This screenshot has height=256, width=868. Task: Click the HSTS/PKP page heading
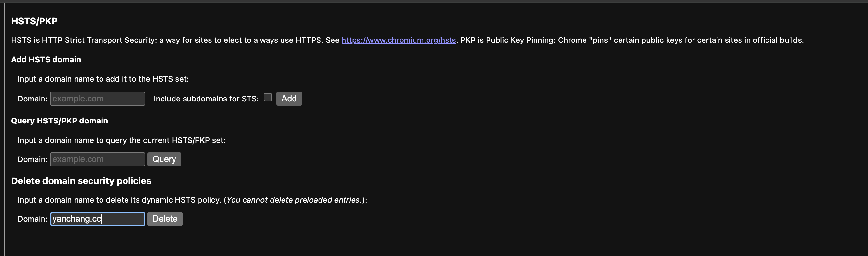coord(34,21)
